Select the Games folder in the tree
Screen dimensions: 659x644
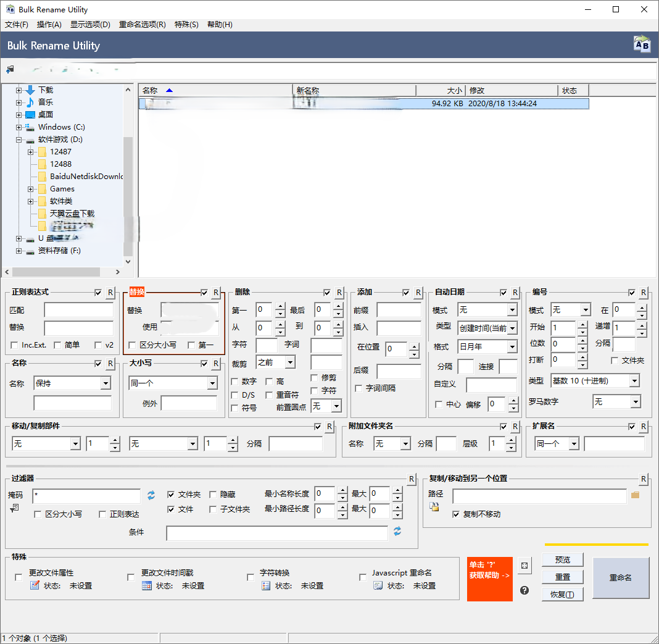[62, 189]
